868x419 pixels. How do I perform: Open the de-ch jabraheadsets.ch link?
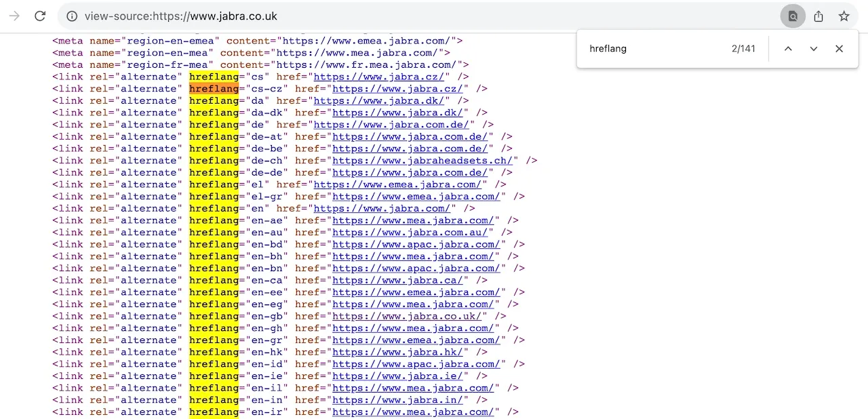pos(422,161)
